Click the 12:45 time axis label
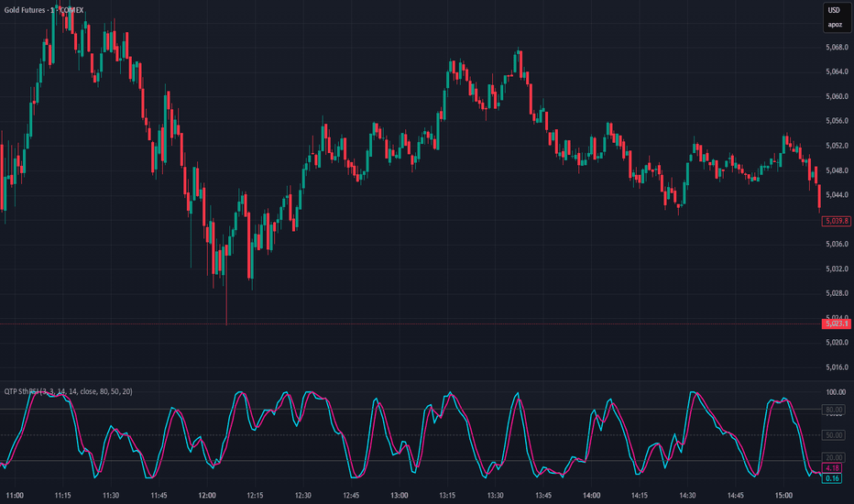854x504 pixels. coord(351,495)
